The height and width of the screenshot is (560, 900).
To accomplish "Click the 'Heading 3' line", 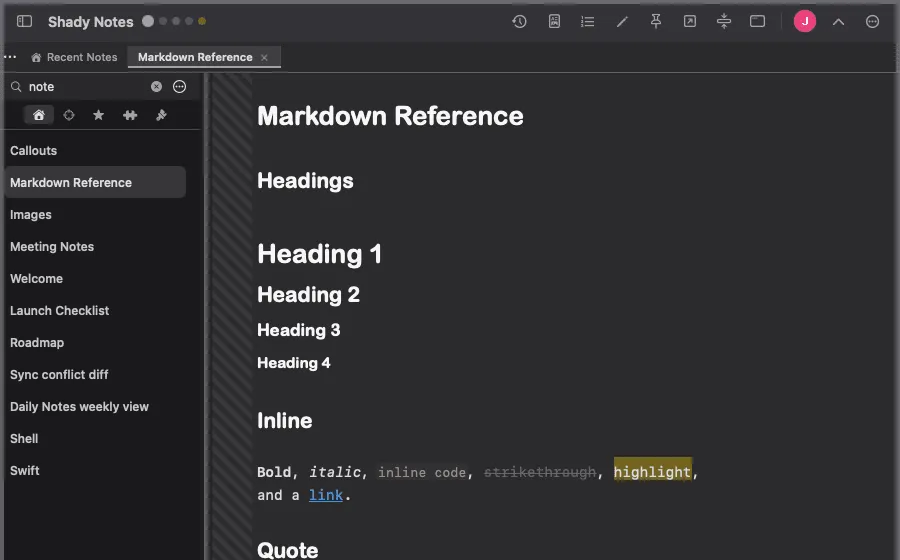I will coord(298,330).
